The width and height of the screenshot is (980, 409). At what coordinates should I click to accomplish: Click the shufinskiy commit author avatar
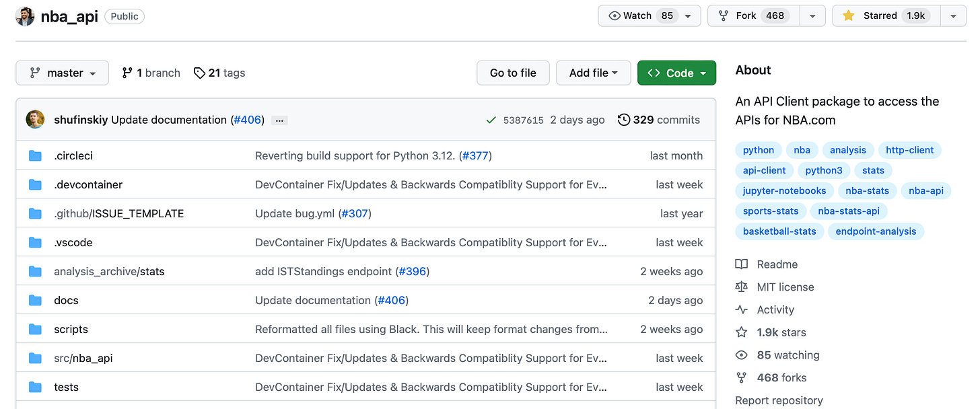(35, 120)
